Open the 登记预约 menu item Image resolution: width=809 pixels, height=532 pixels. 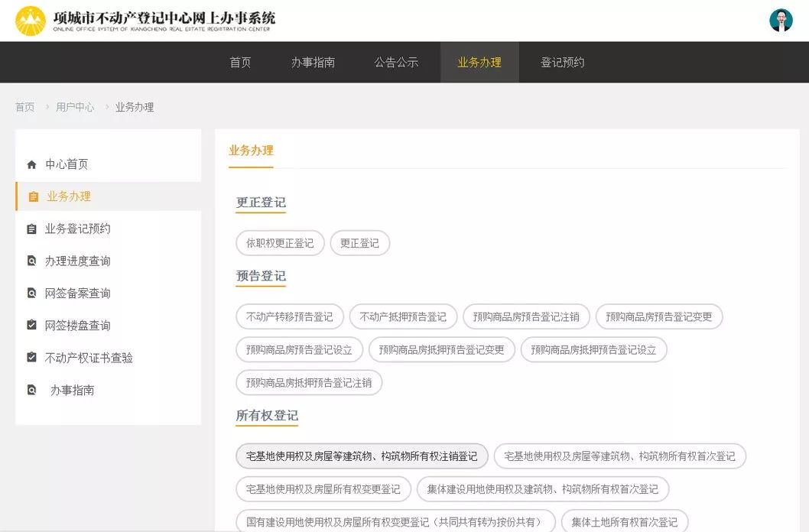pyautogui.click(x=560, y=62)
